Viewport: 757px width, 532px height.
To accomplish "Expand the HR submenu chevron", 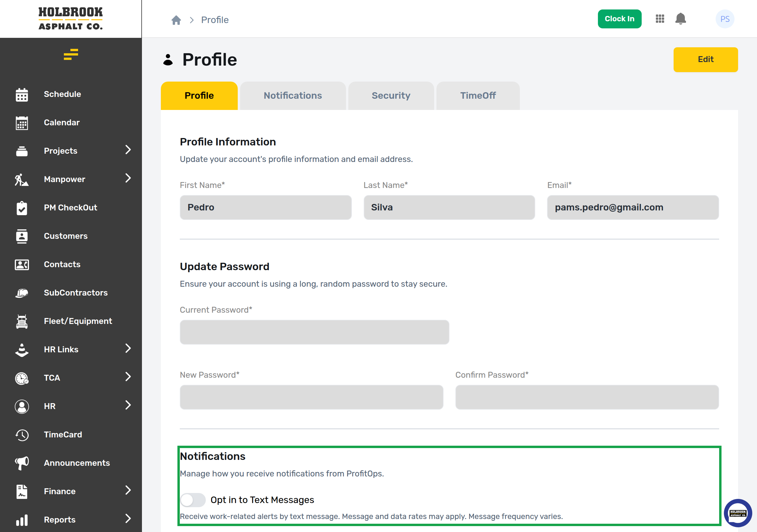I will [128, 405].
